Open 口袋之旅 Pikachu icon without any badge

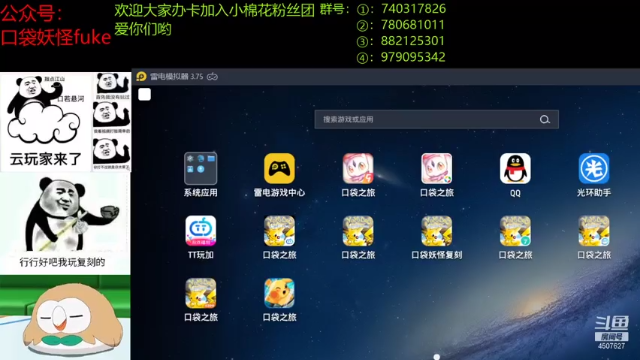tap(358, 231)
